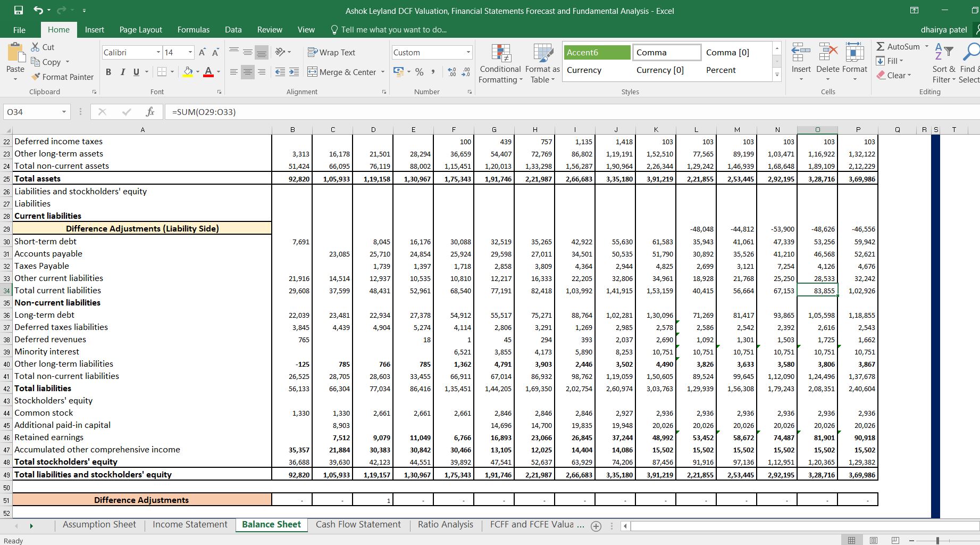Click the red Font Color A button
Image resolution: width=980 pixels, height=545 pixels.
point(208,72)
